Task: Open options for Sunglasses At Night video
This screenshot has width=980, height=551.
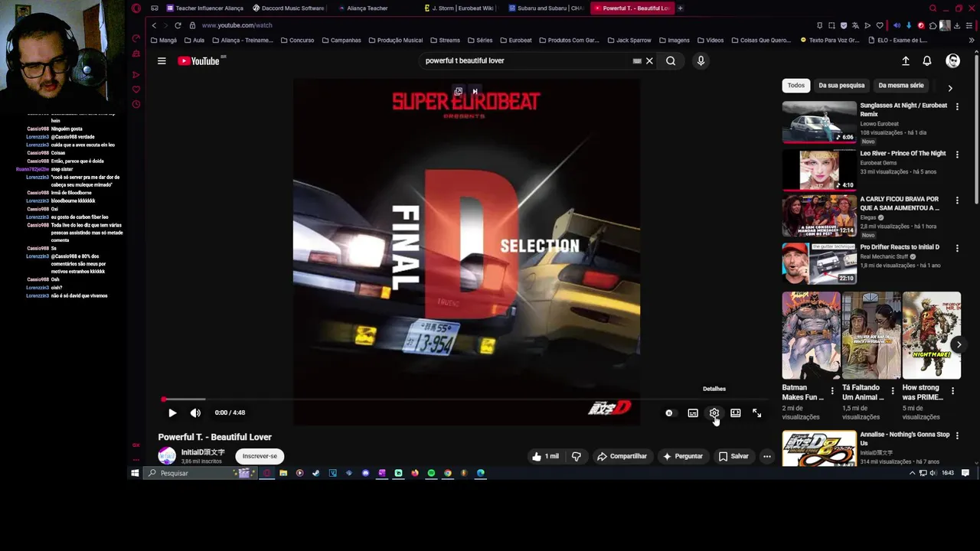Action: [x=957, y=106]
